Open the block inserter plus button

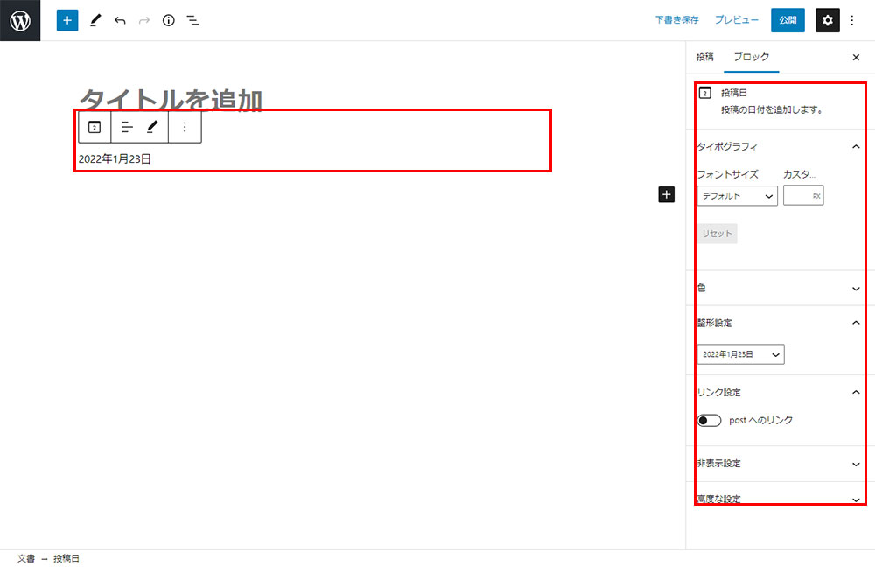coord(67,20)
